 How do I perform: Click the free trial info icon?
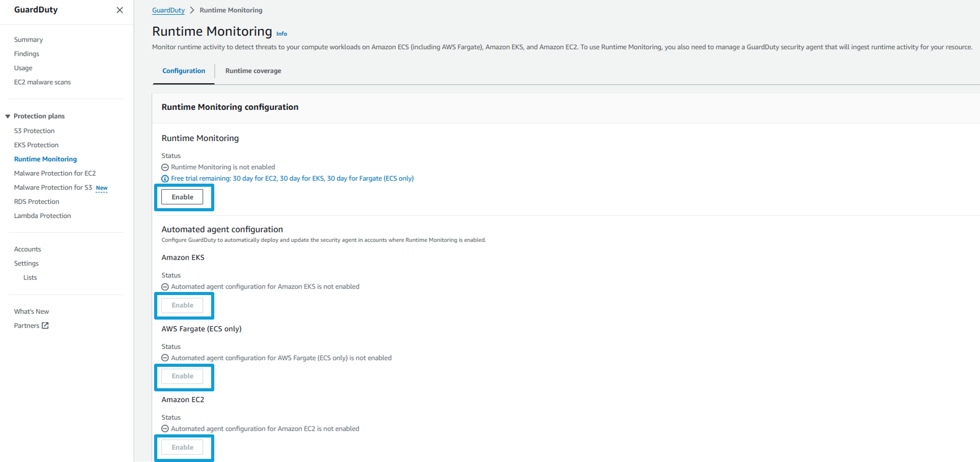(165, 179)
